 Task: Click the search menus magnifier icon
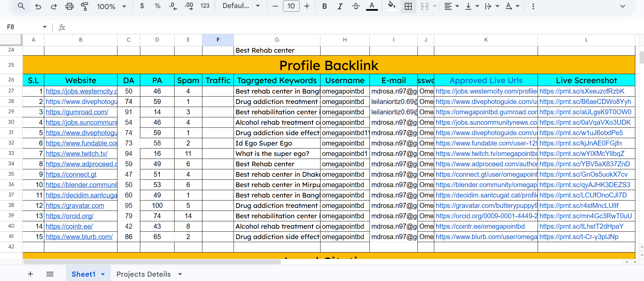[21, 6]
